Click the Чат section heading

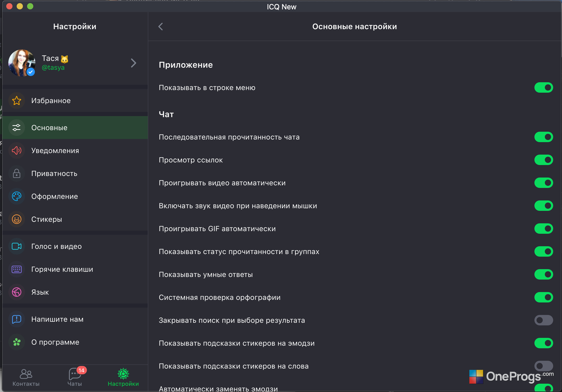coord(166,114)
